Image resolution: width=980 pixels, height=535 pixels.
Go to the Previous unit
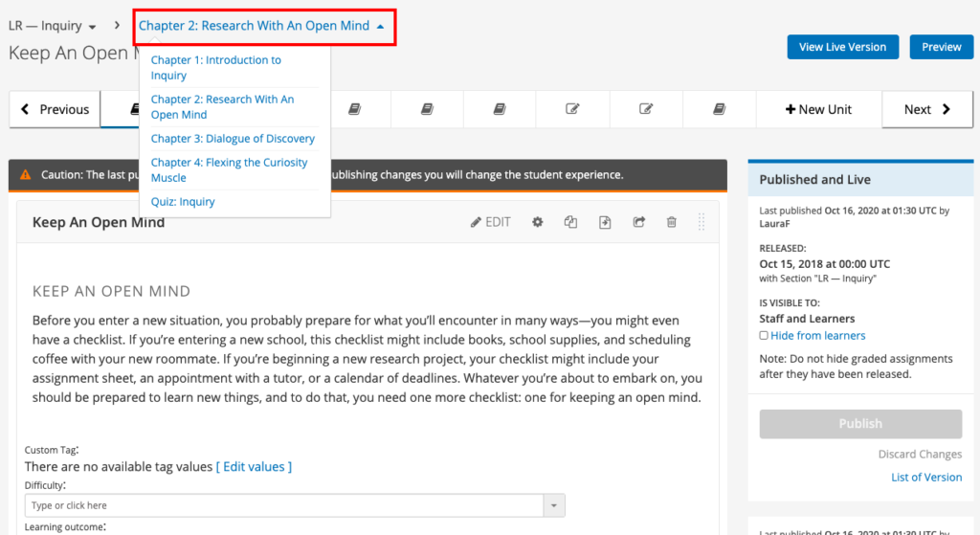click(55, 109)
